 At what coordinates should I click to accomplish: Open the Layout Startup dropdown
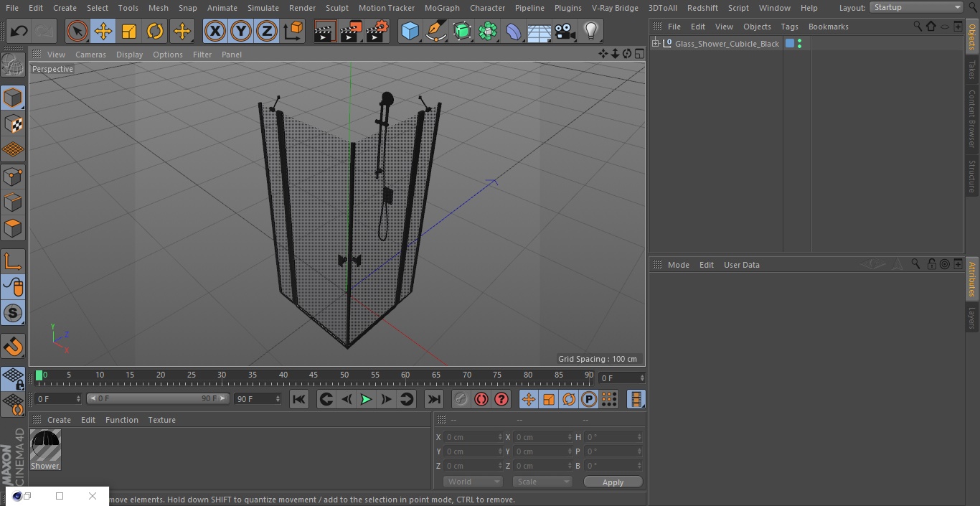click(917, 7)
